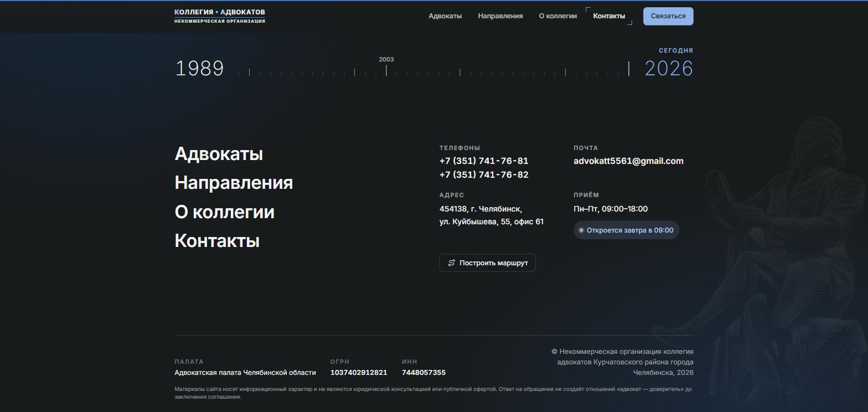Click the ПОЧТА section label

(x=586, y=148)
